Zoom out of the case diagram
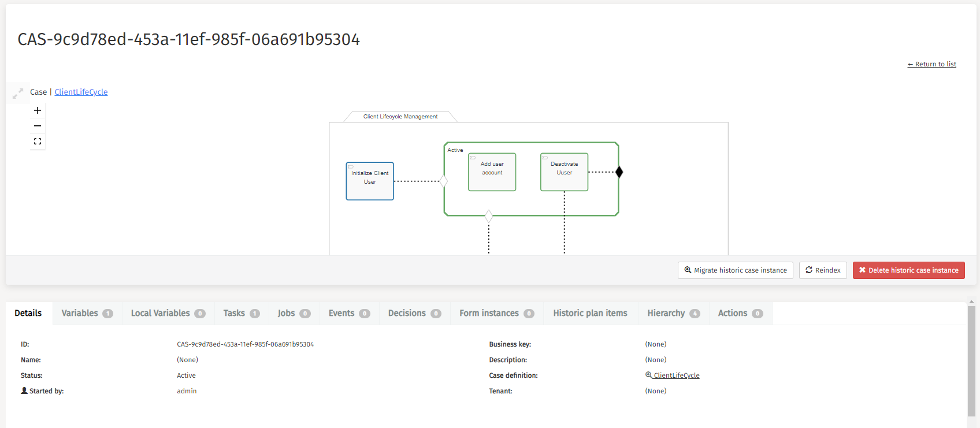980x428 pixels. click(x=38, y=126)
